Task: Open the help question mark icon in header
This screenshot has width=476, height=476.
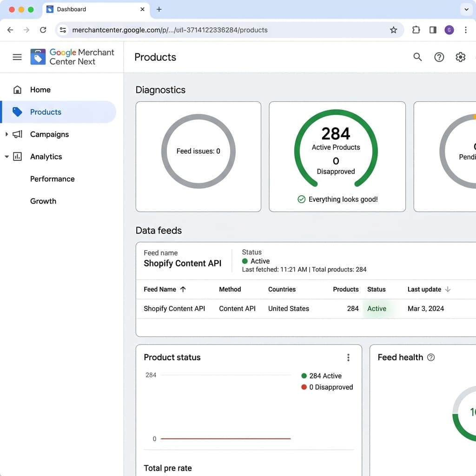Action: click(x=439, y=57)
